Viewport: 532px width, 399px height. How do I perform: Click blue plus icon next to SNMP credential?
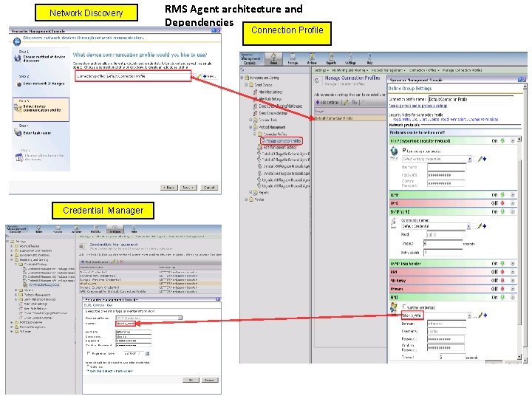coord(485,226)
